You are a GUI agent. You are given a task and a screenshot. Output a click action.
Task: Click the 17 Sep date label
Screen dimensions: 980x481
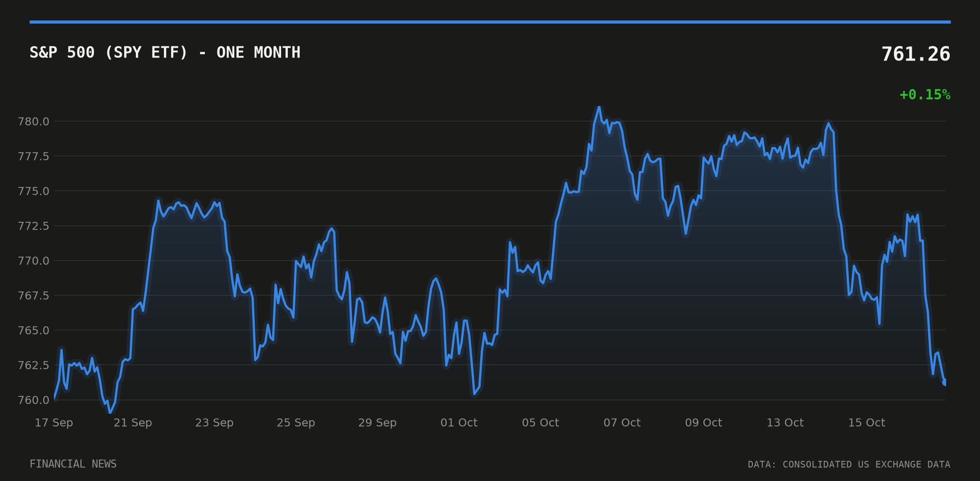click(54, 423)
